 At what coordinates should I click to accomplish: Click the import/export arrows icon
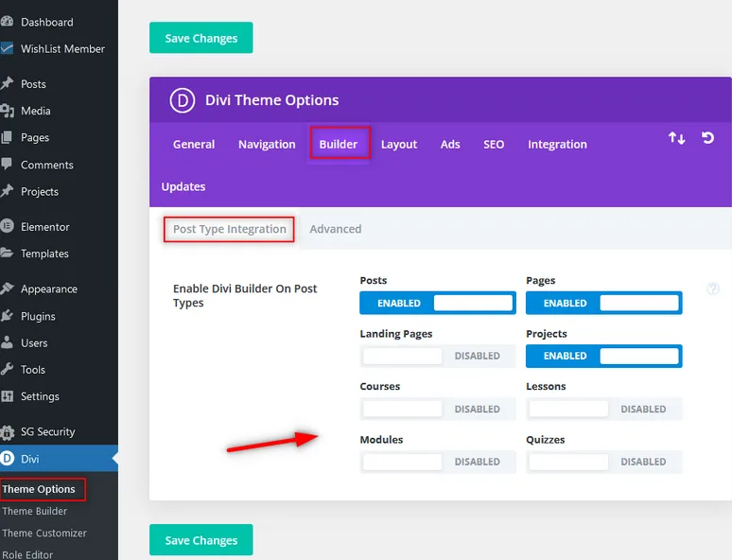pos(676,138)
